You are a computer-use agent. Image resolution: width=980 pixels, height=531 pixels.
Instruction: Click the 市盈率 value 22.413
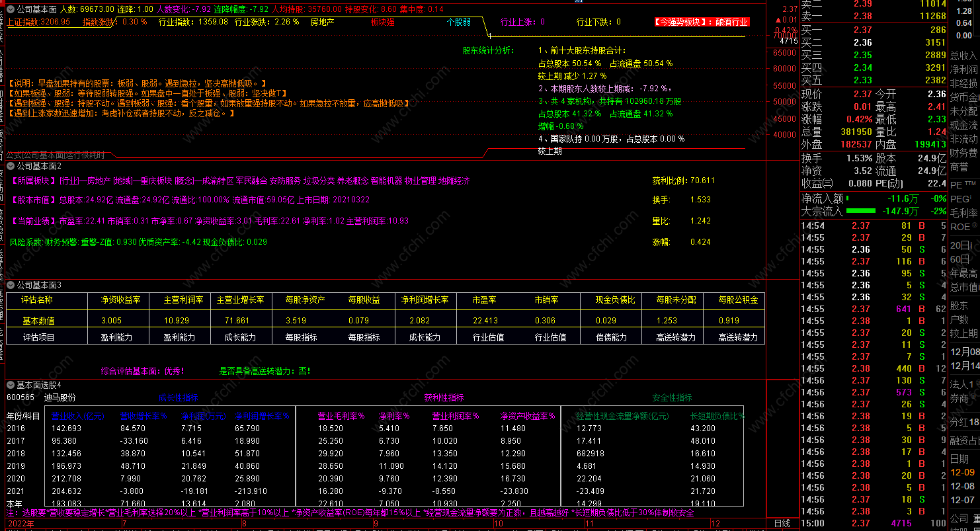[485, 321]
